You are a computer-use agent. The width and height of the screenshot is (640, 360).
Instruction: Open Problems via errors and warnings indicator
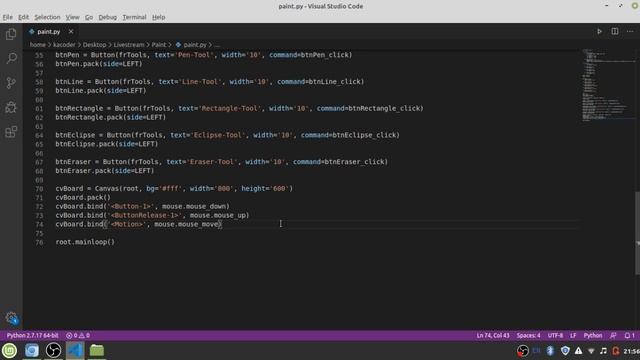(78, 336)
